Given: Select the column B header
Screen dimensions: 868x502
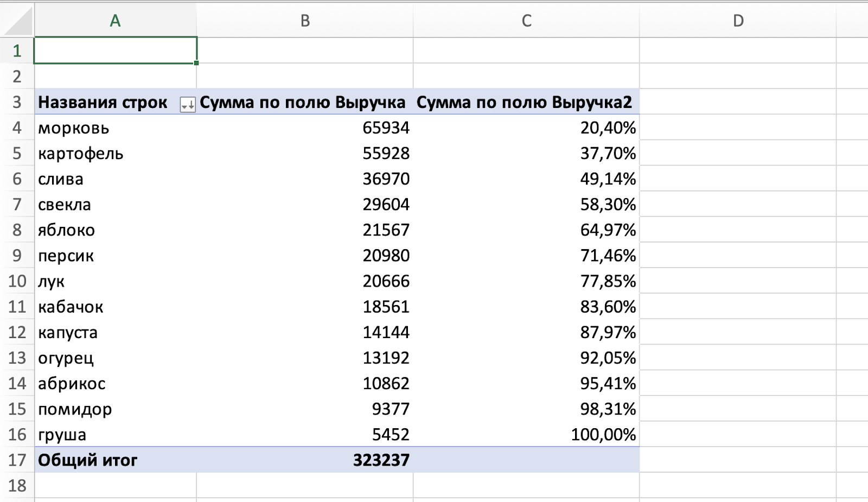Looking at the screenshot, I should (x=305, y=21).
